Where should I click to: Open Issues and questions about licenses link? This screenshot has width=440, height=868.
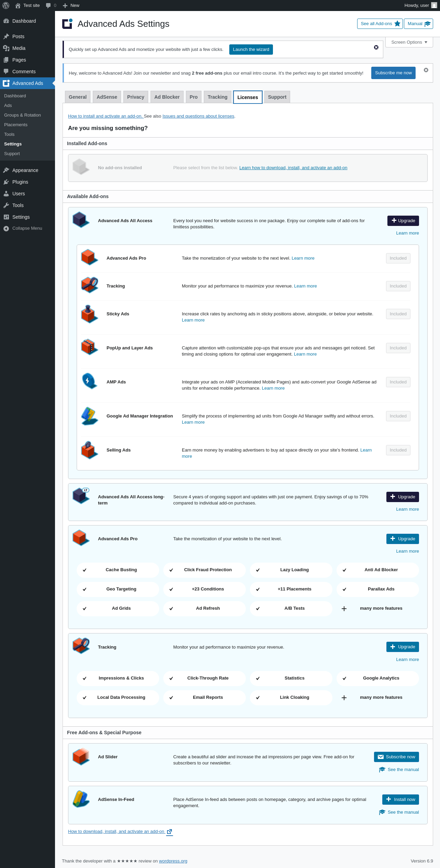coord(198,116)
